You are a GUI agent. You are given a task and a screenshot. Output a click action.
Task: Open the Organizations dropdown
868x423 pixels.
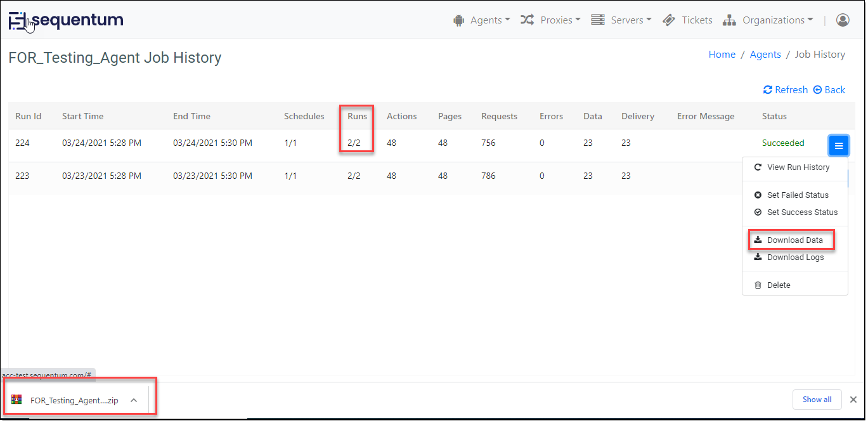point(768,20)
